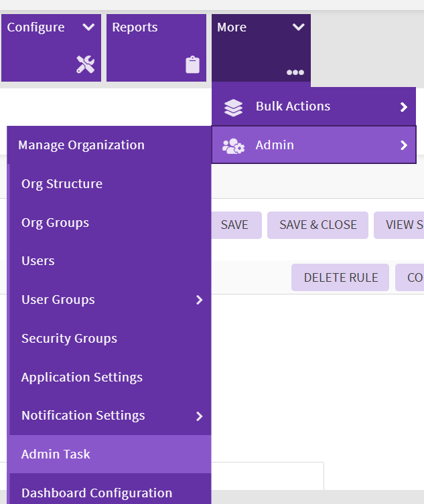This screenshot has height=504, width=424.
Task: Click the DELETE RULE button
Action: coord(340,277)
